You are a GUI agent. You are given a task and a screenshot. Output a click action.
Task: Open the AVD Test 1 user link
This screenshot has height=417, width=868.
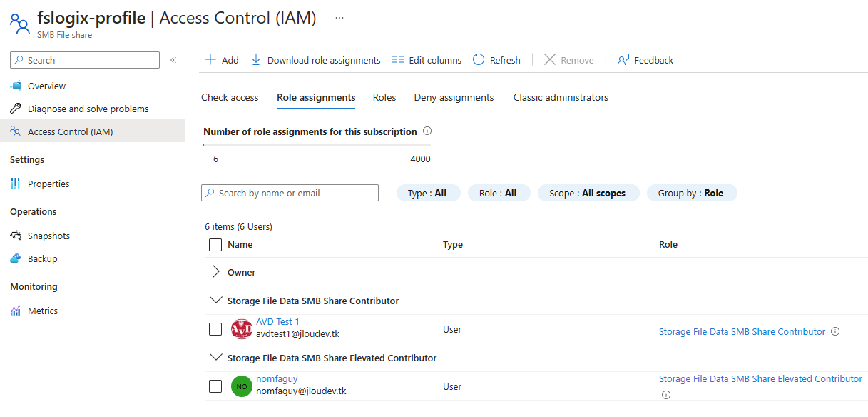(277, 322)
